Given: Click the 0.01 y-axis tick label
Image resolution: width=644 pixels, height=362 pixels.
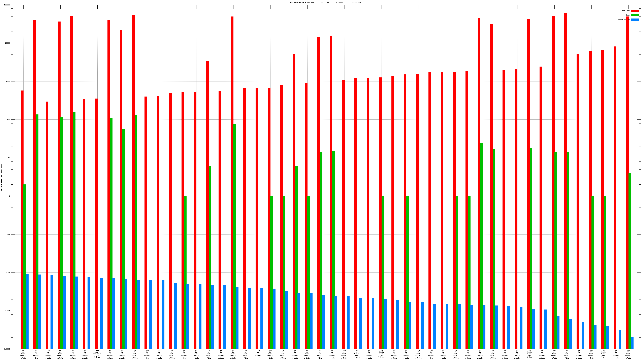Looking at the screenshot, I should click(x=8, y=273).
